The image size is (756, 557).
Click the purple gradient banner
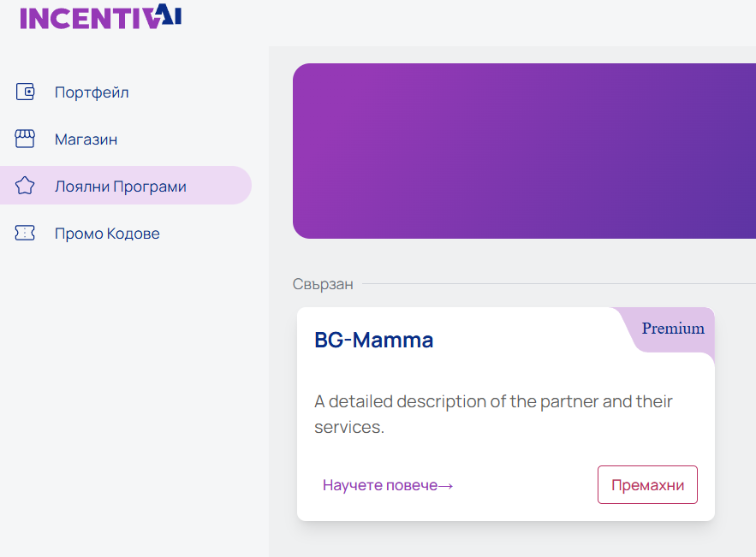coord(524,151)
